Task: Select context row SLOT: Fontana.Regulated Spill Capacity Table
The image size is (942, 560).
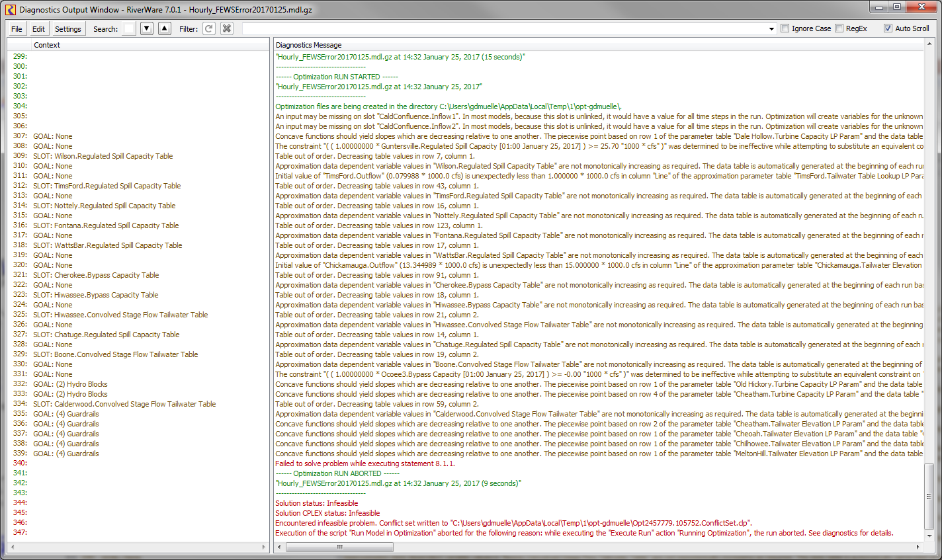Action: (106, 225)
